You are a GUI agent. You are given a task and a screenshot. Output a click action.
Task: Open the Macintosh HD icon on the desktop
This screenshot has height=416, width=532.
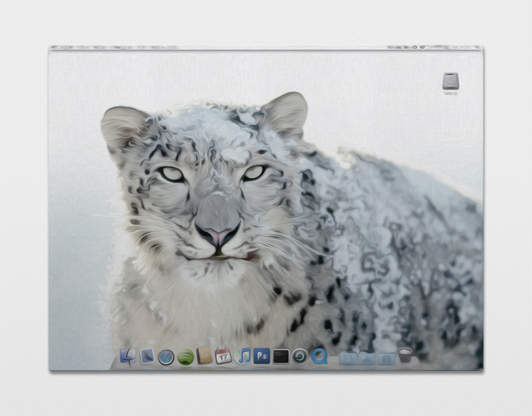click(450, 79)
